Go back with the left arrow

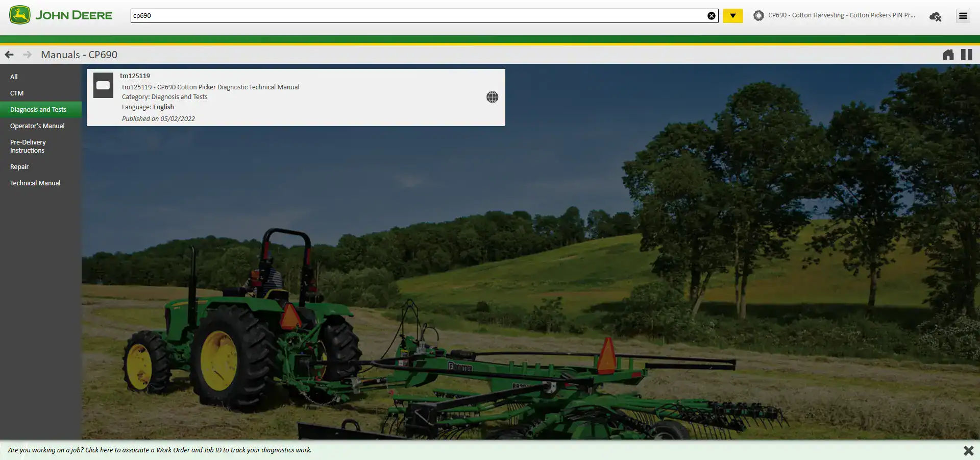[9, 55]
